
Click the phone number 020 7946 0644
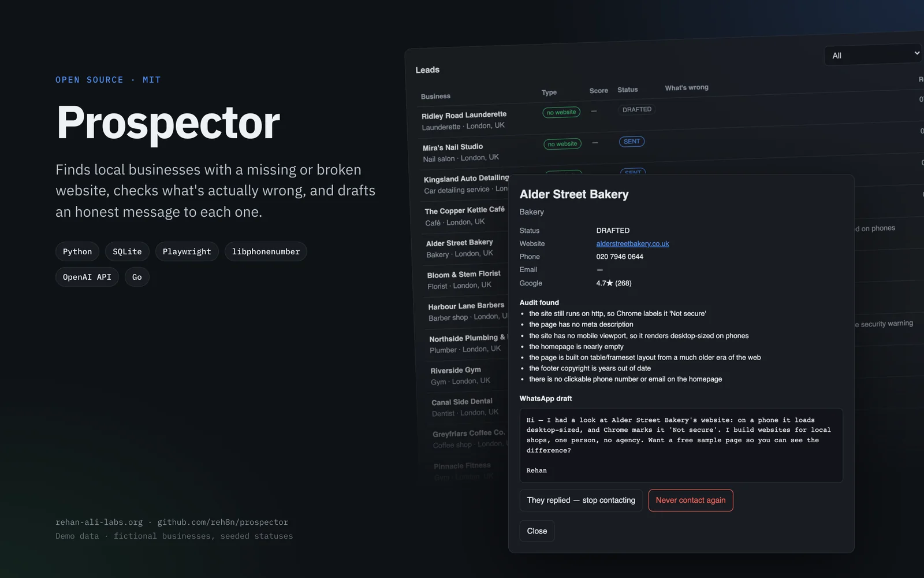620,257
